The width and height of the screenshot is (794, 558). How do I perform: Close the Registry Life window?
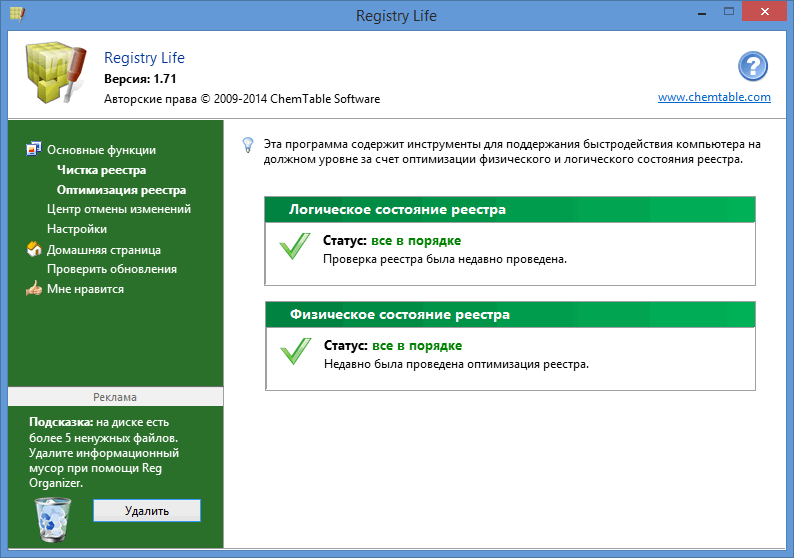click(765, 11)
